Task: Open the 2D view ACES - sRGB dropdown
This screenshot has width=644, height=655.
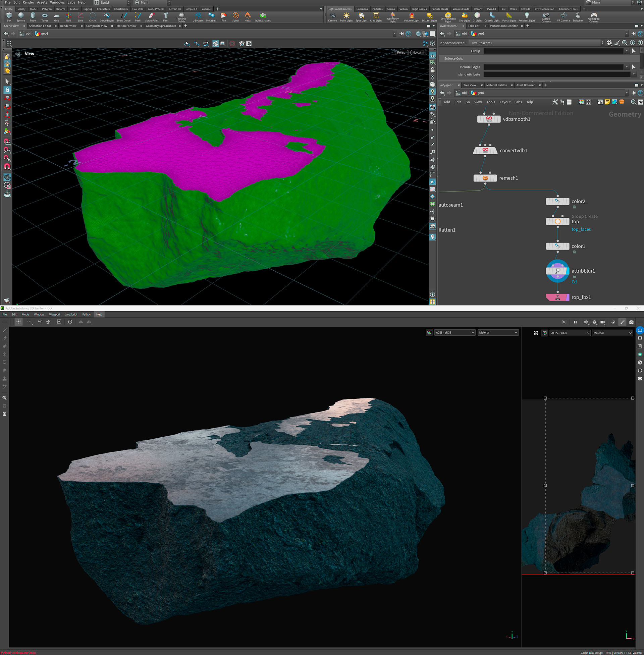Action: 570,333
